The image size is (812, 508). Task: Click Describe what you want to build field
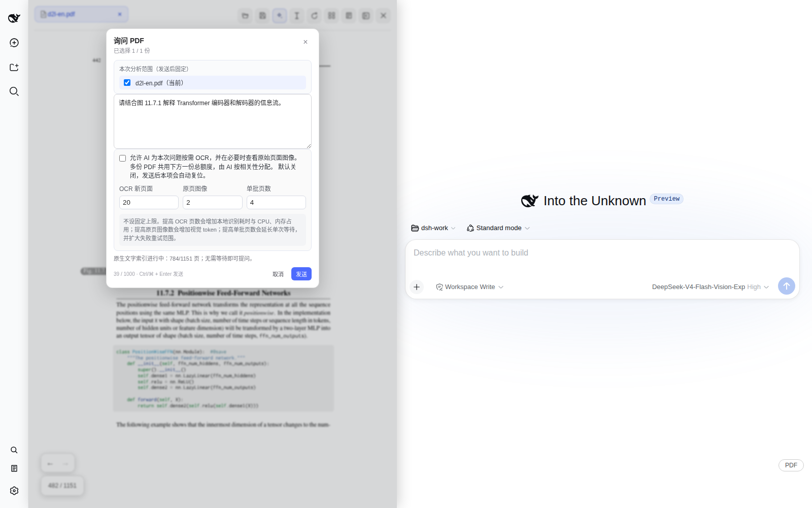(602, 253)
